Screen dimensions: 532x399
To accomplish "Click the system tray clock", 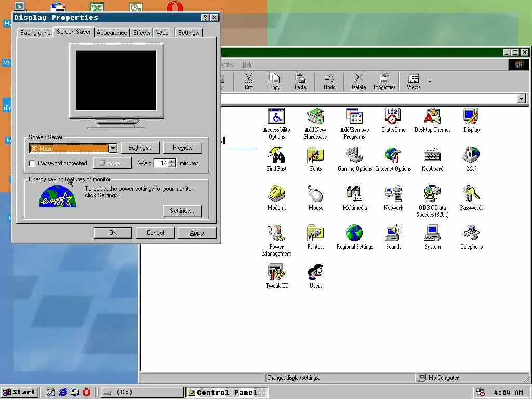I will tap(508, 393).
